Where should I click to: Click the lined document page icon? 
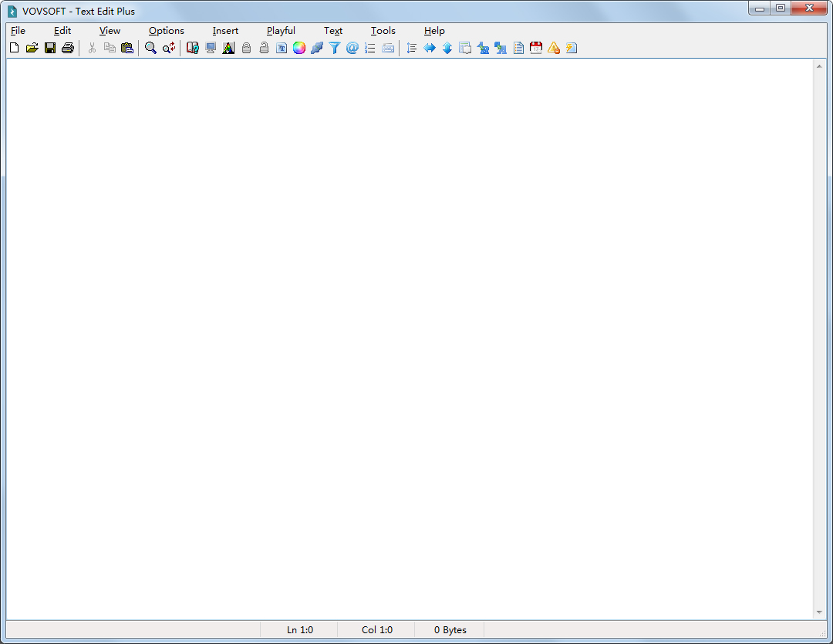pos(518,48)
